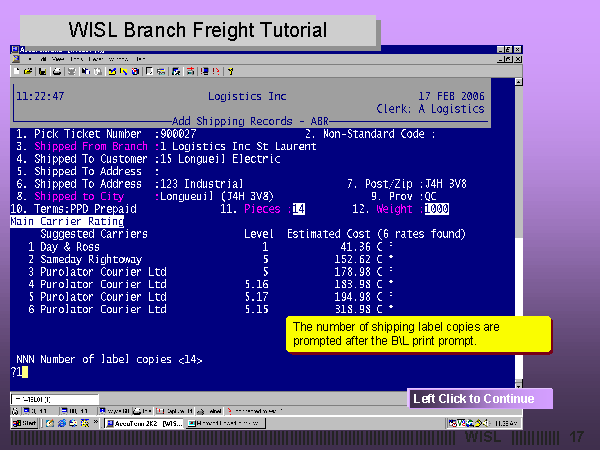Click the red exclamation arrow toolbar icon
The image size is (600, 450).
point(216,71)
